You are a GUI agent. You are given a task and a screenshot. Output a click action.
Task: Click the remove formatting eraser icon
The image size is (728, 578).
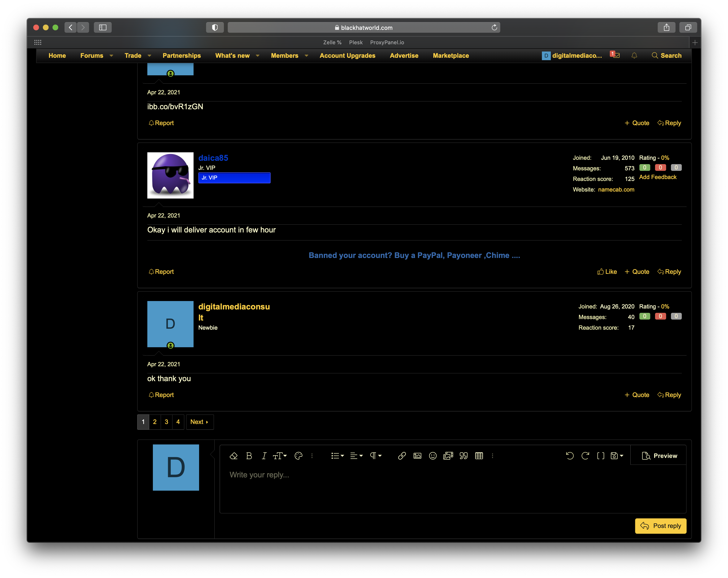coord(233,456)
